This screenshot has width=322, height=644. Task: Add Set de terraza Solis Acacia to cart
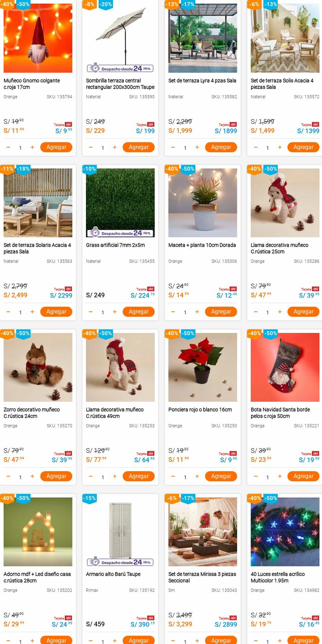click(303, 147)
